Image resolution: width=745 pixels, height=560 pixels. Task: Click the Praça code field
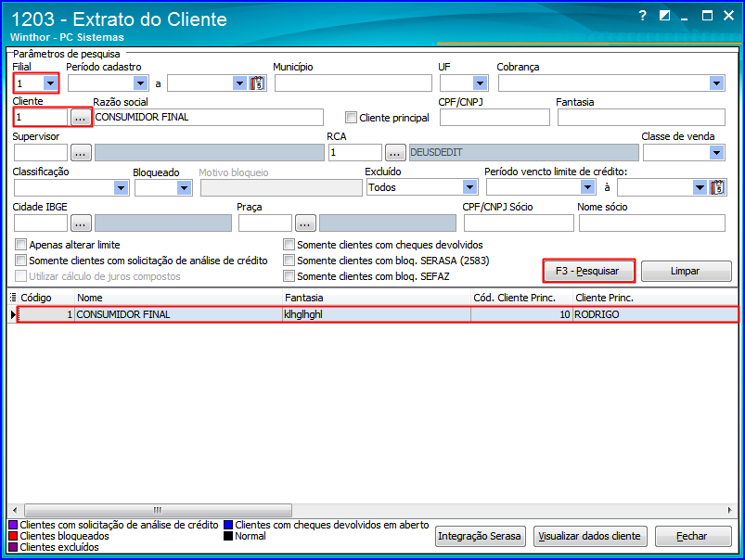click(265, 223)
